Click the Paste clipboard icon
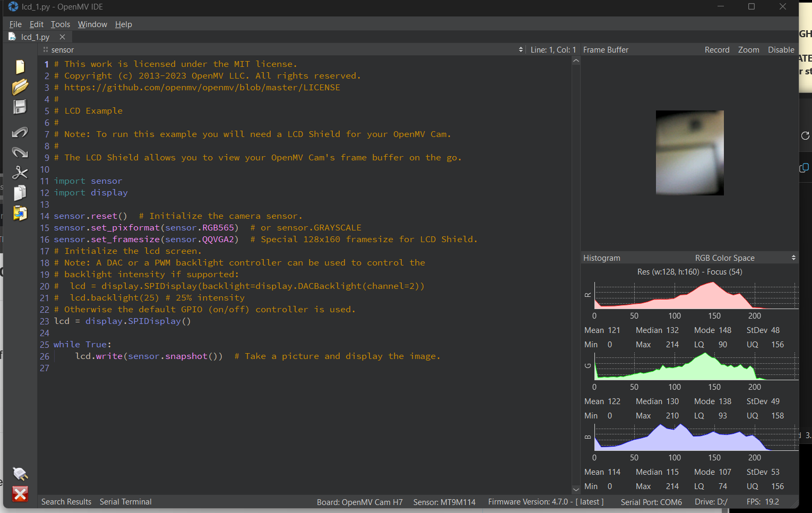Viewport: 812px width, 513px height. coord(20,213)
